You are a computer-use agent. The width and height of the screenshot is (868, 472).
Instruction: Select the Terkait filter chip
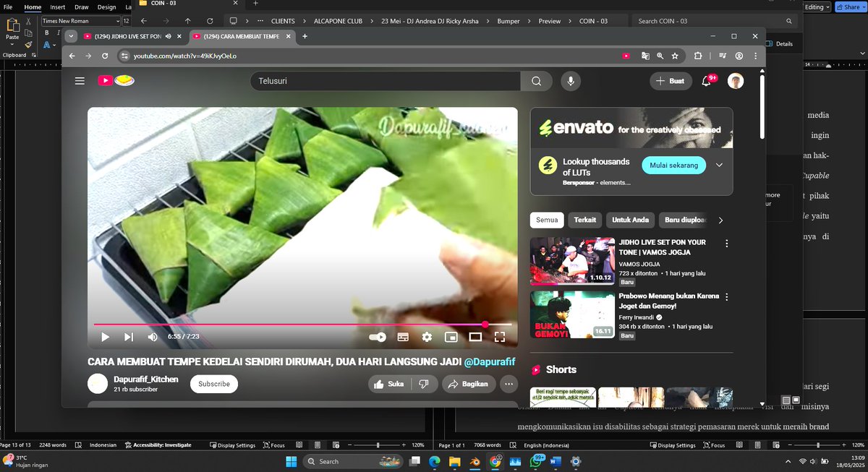point(585,220)
